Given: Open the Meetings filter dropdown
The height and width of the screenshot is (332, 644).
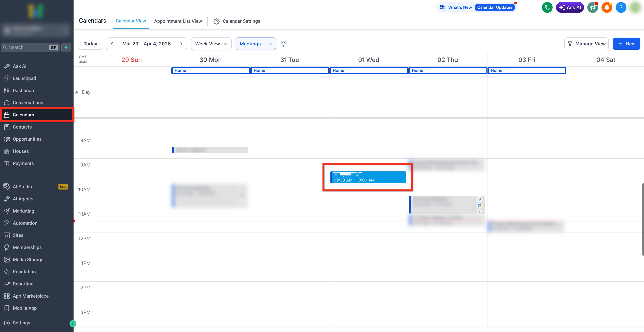Looking at the screenshot, I should (x=256, y=44).
